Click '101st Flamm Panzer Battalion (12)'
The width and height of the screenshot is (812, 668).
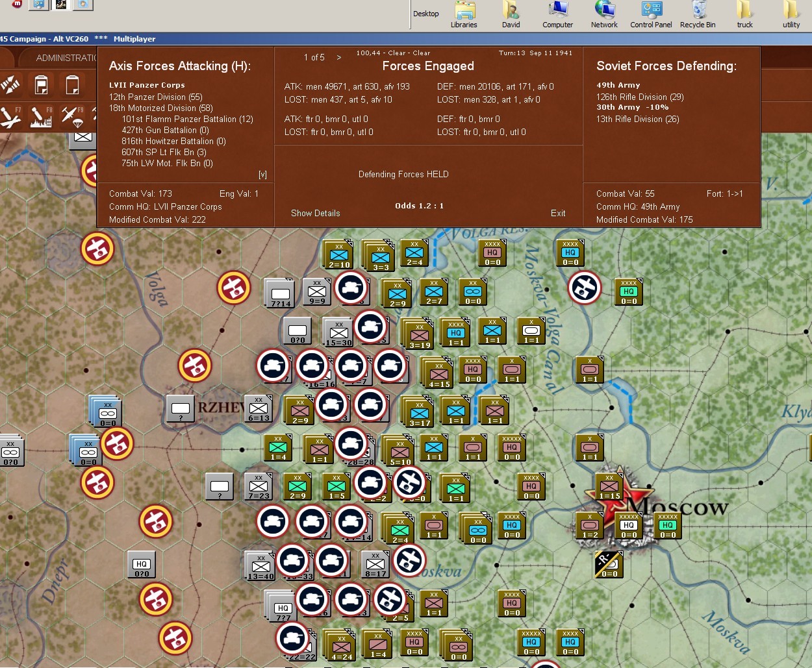[x=188, y=119]
